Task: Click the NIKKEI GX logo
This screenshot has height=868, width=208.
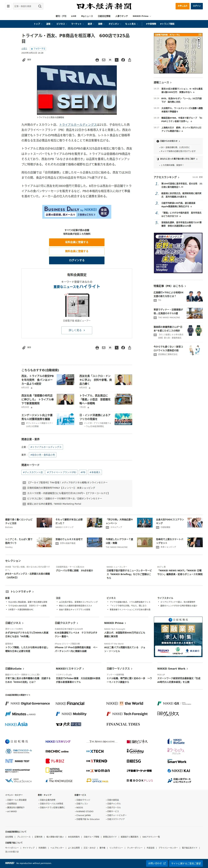Action: (x=174, y=704)
